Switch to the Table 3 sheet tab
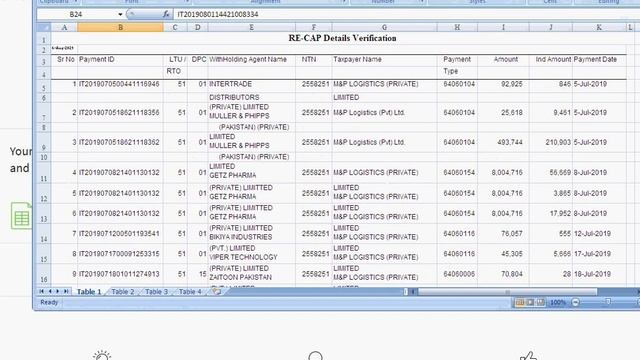 click(156, 291)
